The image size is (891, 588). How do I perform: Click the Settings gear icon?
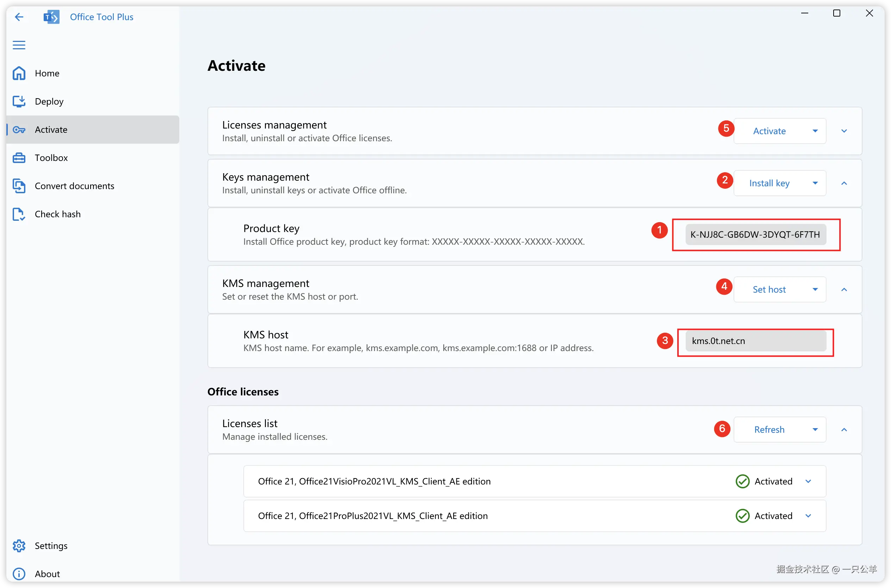[19, 546]
